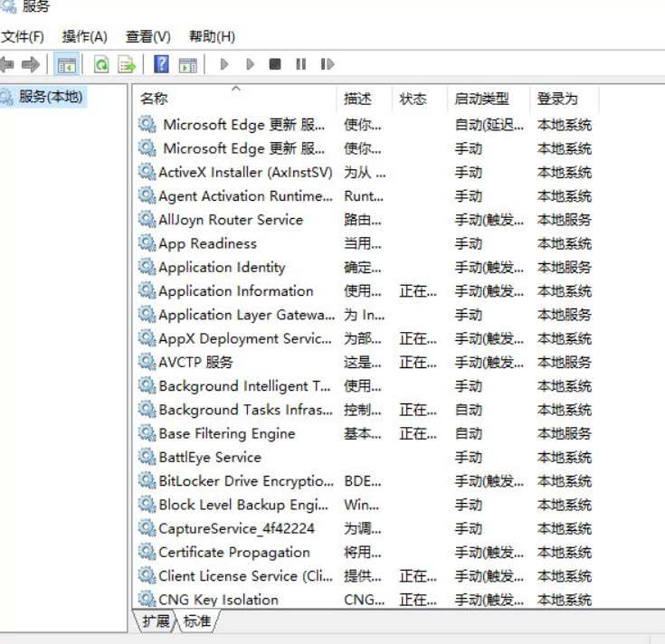Click the first Start Service play icon
This screenshot has height=644, width=665.
pyautogui.click(x=224, y=64)
